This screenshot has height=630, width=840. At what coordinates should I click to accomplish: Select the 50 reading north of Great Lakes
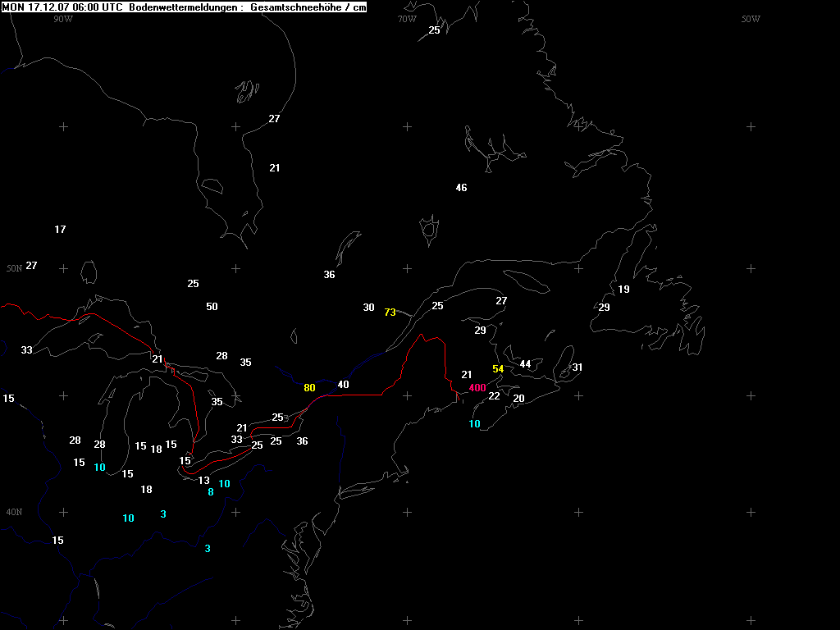[x=212, y=307]
